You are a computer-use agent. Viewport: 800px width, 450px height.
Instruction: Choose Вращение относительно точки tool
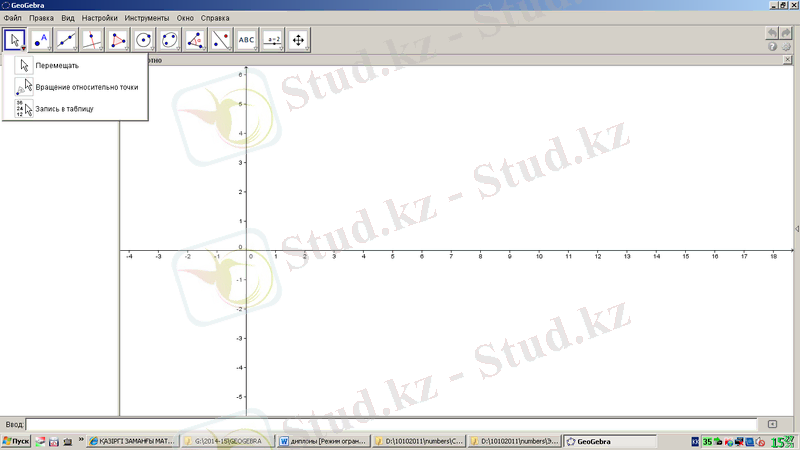click(75, 87)
